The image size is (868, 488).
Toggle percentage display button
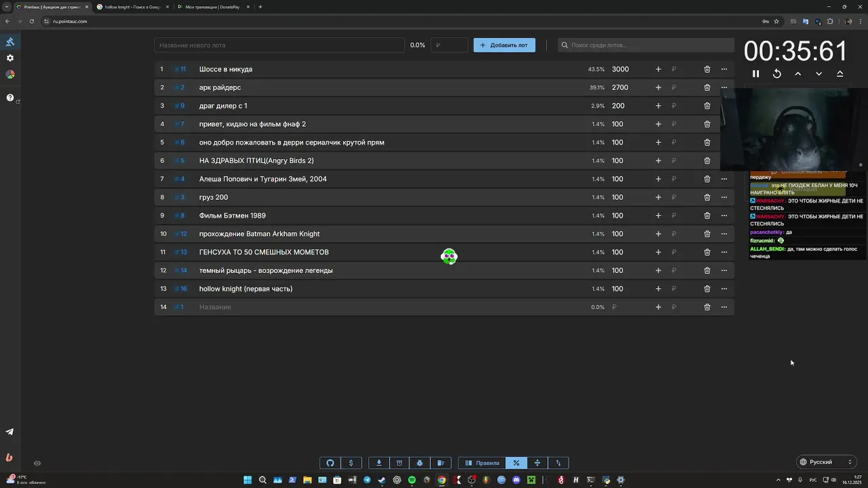pos(516,463)
